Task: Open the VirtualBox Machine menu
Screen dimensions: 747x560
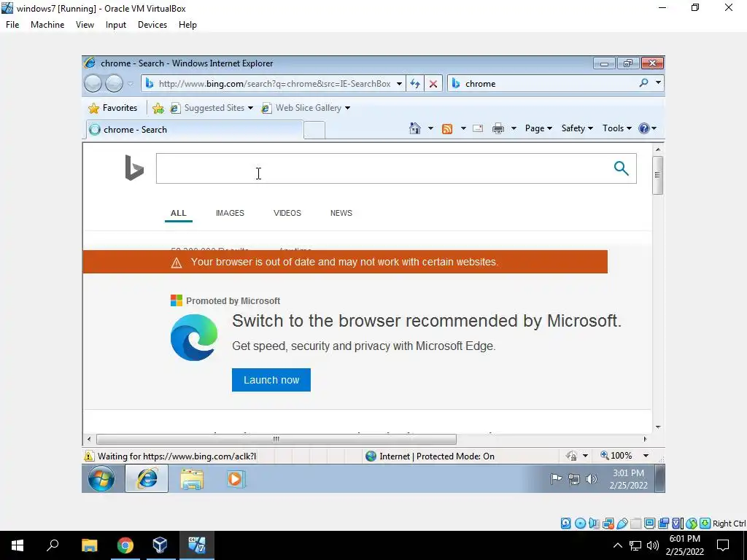Action: tap(47, 25)
